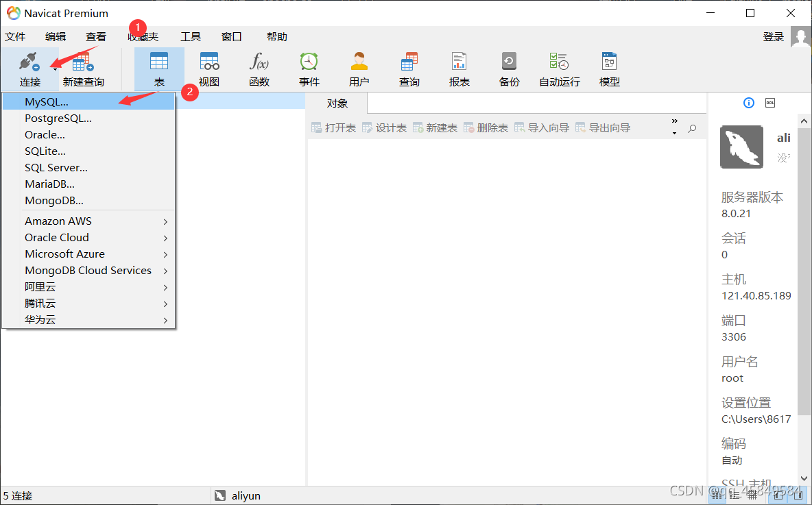The width and height of the screenshot is (812, 505).
Task: Click the server version 8.0.21 text
Action: click(736, 213)
